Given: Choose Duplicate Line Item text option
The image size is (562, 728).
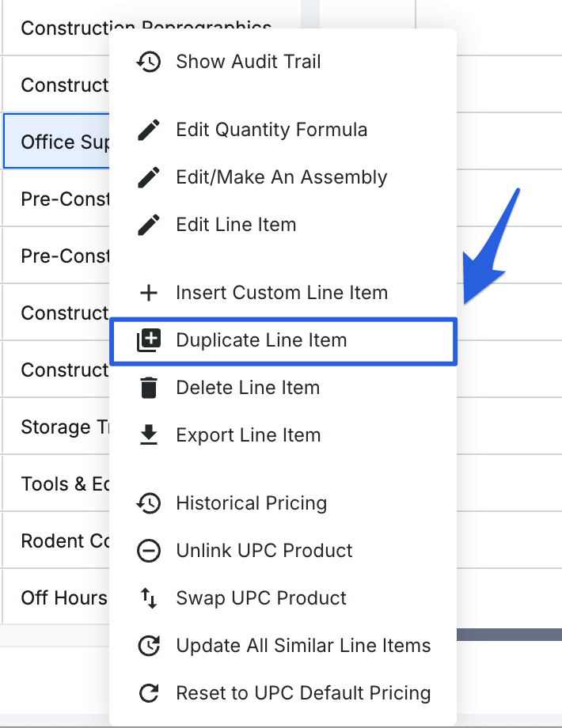Looking at the screenshot, I should click(x=261, y=340).
